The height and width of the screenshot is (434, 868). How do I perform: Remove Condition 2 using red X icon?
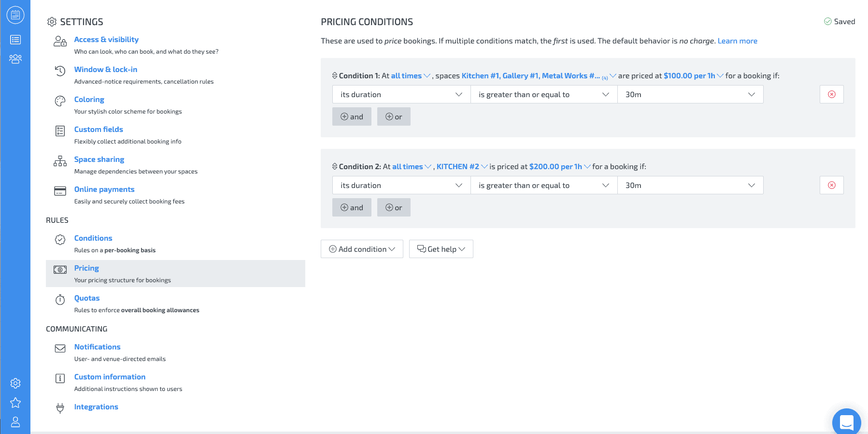(x=831, y=185)
